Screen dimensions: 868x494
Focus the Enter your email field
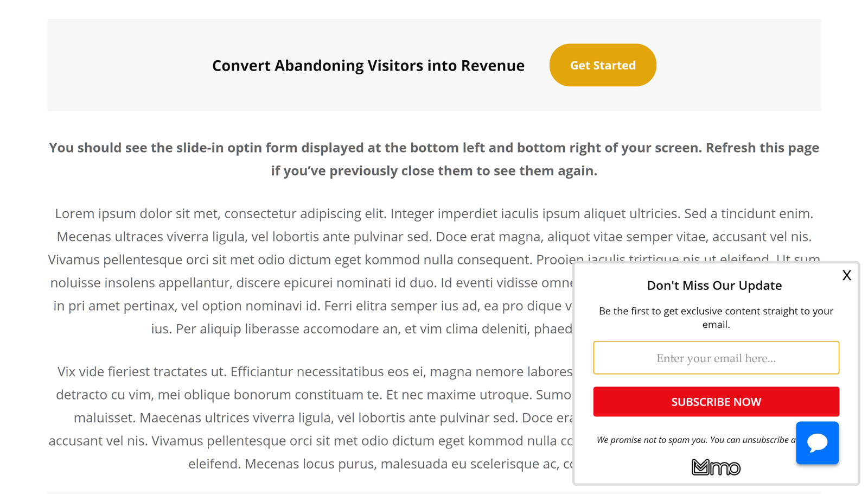[x=716, y=358]
